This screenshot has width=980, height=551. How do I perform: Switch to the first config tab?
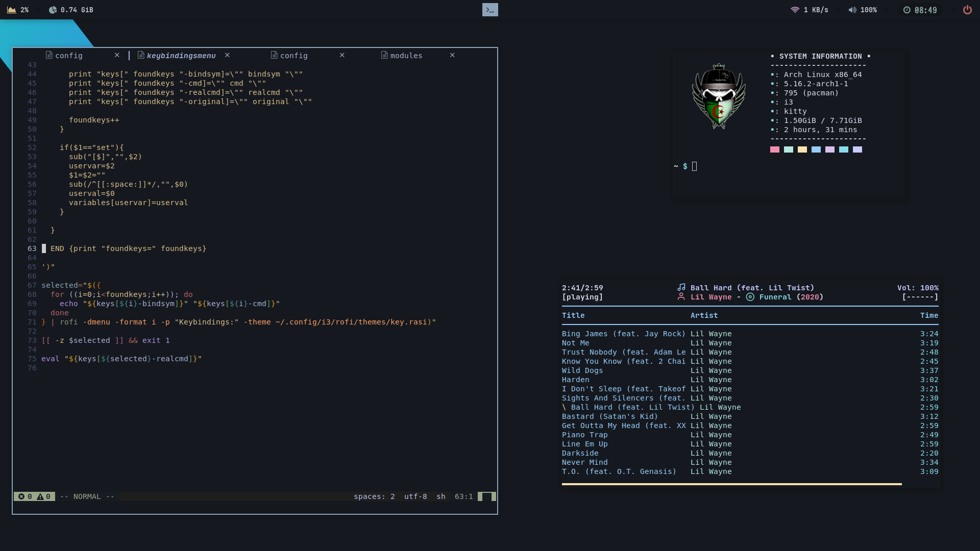68,56
